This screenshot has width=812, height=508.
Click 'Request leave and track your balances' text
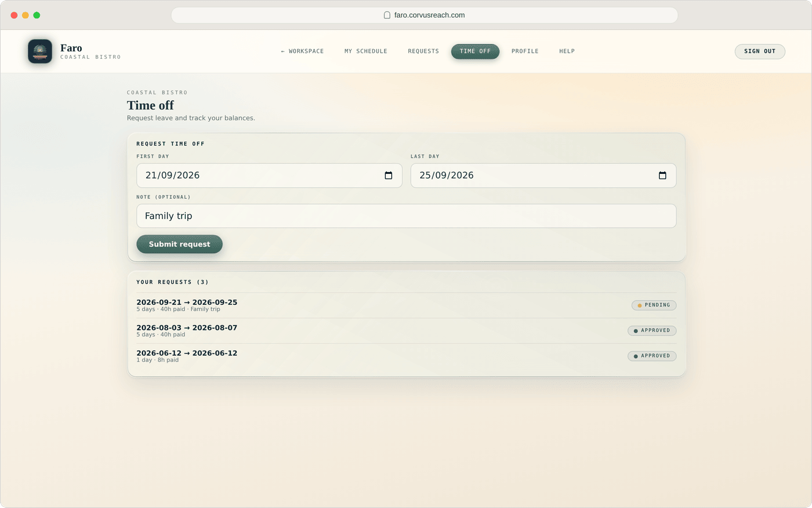(191, 118)
